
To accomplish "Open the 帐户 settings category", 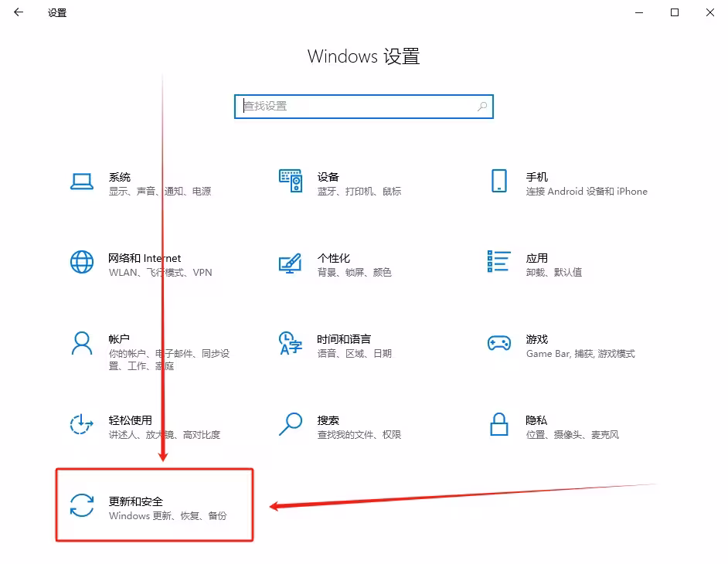I will pos(119,339).
